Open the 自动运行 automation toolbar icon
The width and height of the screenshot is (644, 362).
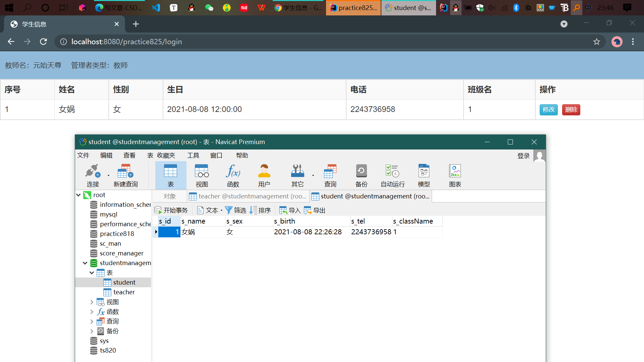[x=392, y=175]
